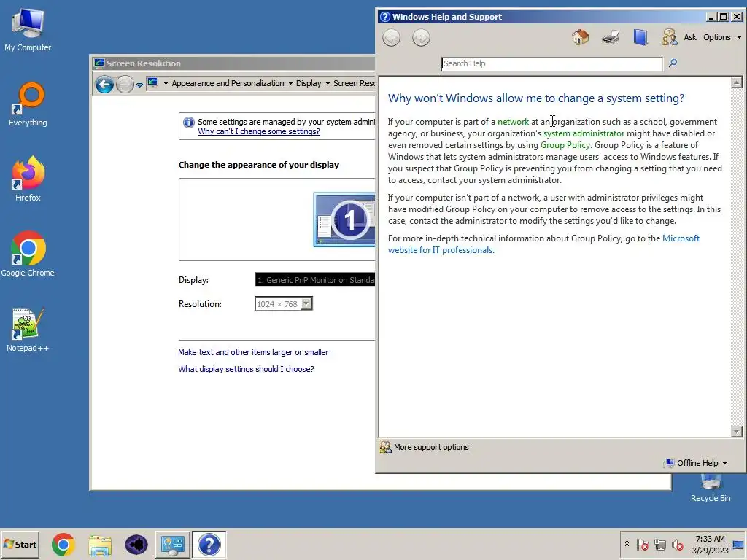Click the Show desktop icon by the clock
The width and height of the screenshot is (747, 560).
tap(738, 545)
